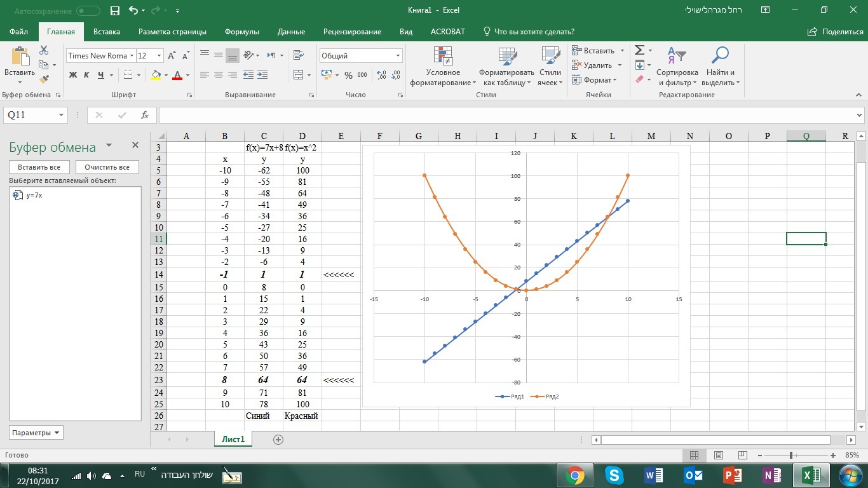This screenshot has height=488, width=868.
Task: Click the Insert Function fx icon
Action: coord(145,115)
